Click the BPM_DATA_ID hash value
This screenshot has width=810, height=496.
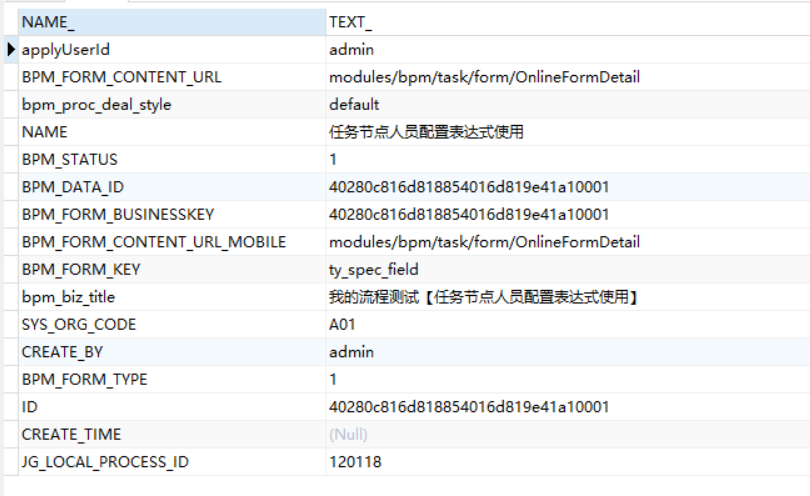click(x=568, y=187)
